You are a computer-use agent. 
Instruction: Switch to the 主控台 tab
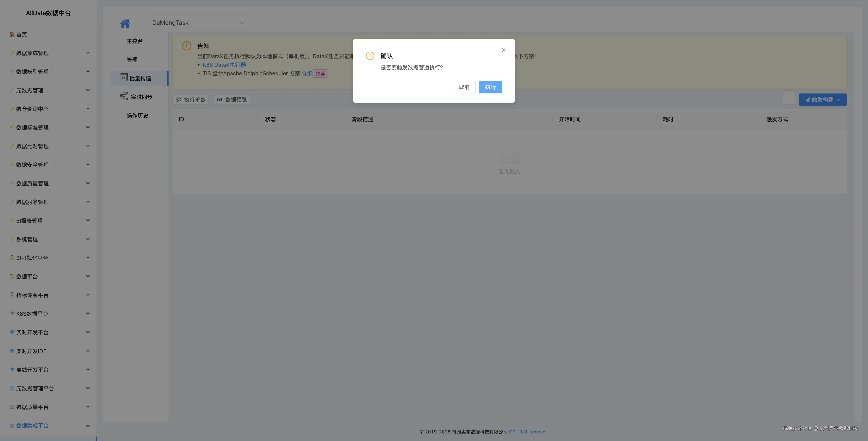coord(134,41)
